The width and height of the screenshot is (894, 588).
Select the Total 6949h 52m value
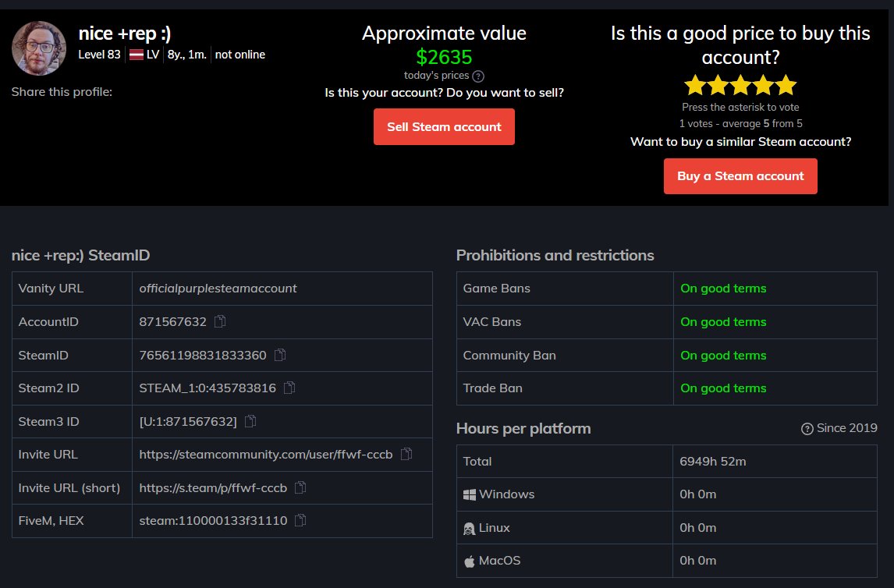pos(713,462)
